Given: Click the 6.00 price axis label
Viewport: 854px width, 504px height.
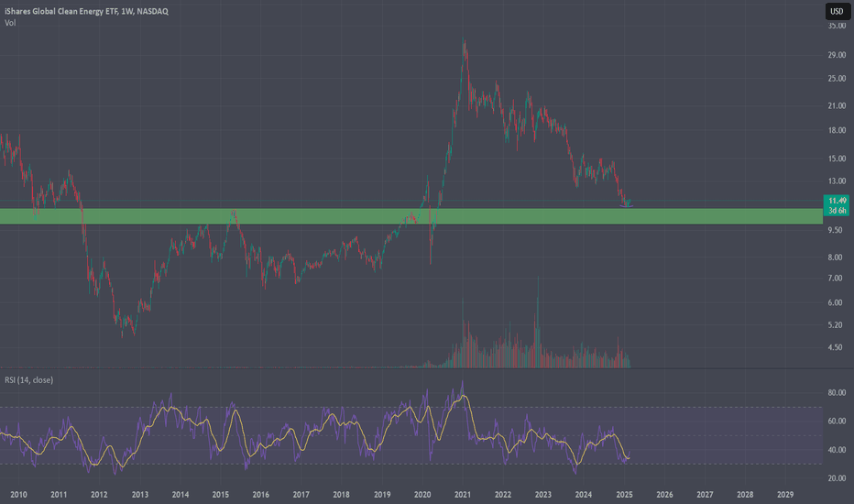Looking at the screenshot, I should 836,302.
